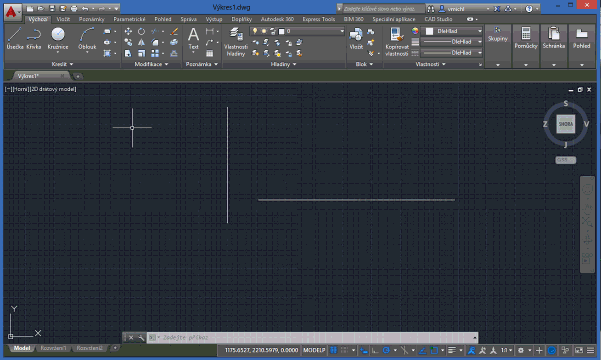Click the binoculars search icon

coord(431,8)
